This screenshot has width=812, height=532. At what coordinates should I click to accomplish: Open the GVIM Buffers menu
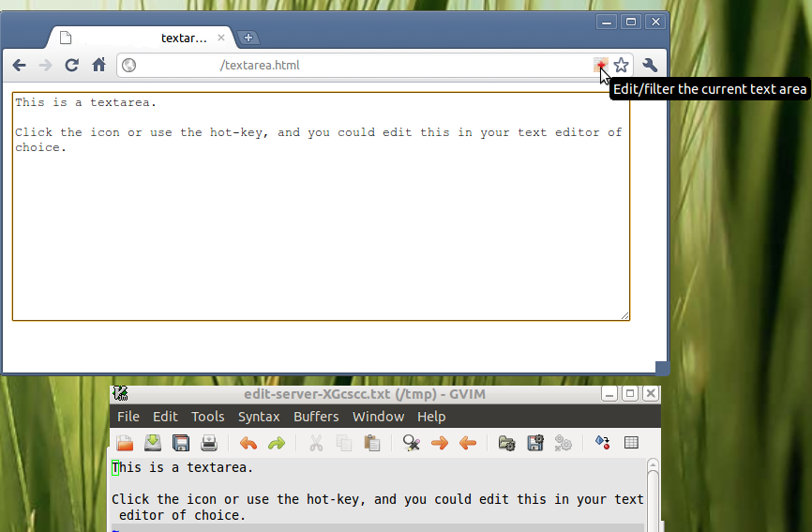316,417
